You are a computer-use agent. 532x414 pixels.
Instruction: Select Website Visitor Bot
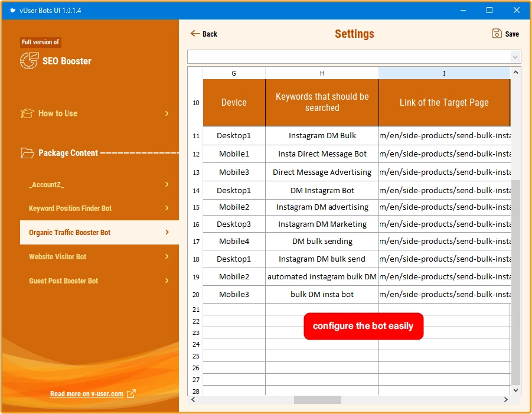click(99, 256)
